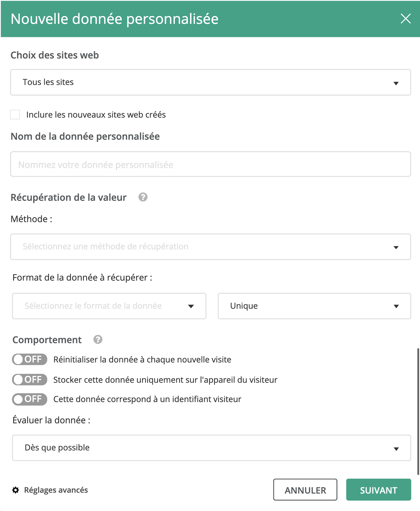Turn on identifiant visiteur toggle
The width and height of the screenshot is (420, 511).
coord(29,399)
